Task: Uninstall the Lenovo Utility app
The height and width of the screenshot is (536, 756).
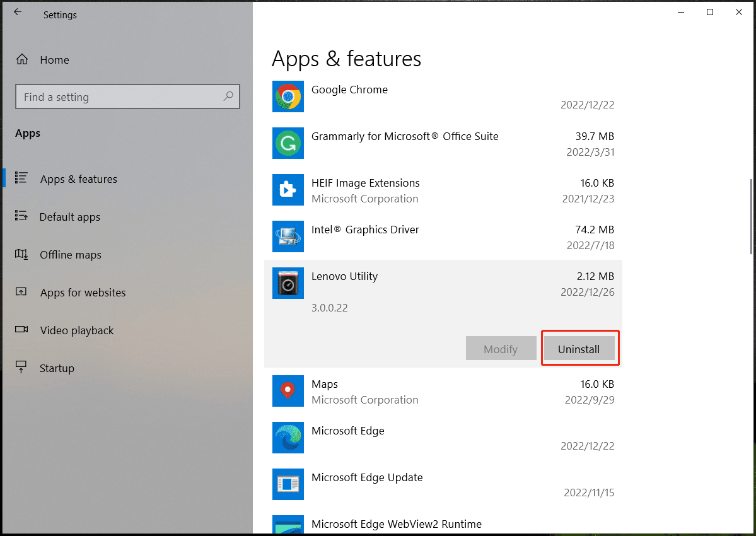Action: (579, 349)
